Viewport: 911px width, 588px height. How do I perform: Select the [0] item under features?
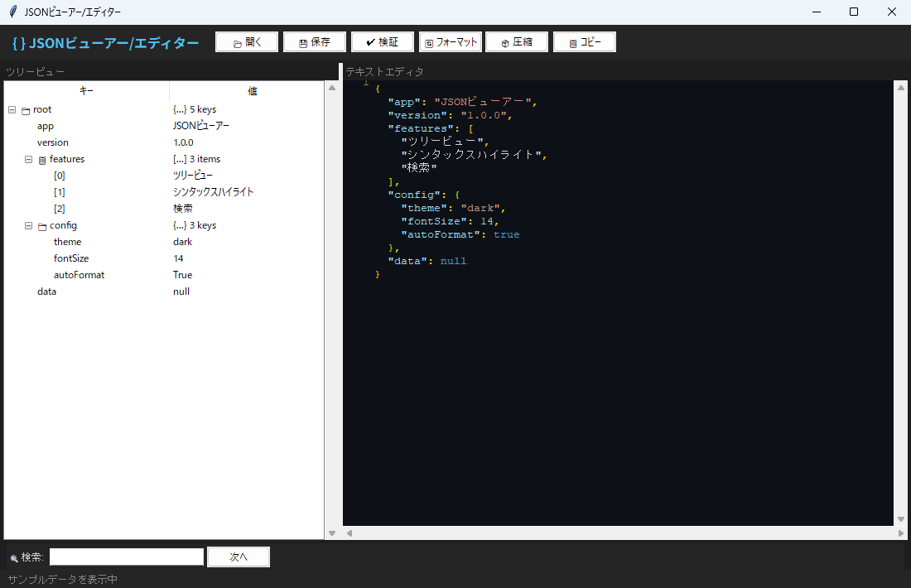[164, 176]
